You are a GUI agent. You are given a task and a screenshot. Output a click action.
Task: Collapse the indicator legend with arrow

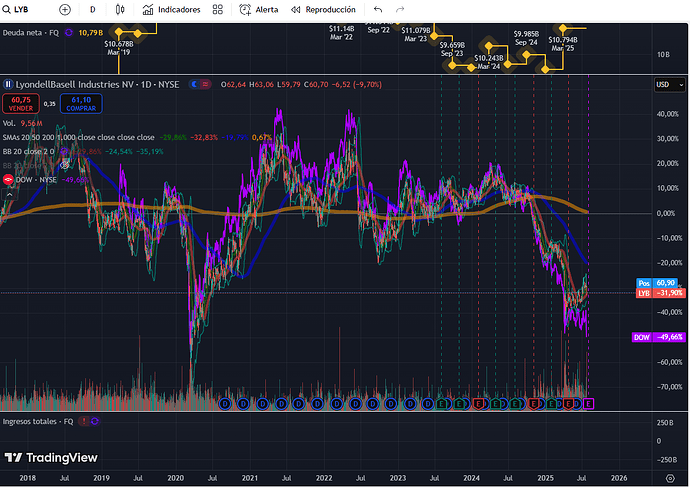pyautogui.click(x=9, y=194)
